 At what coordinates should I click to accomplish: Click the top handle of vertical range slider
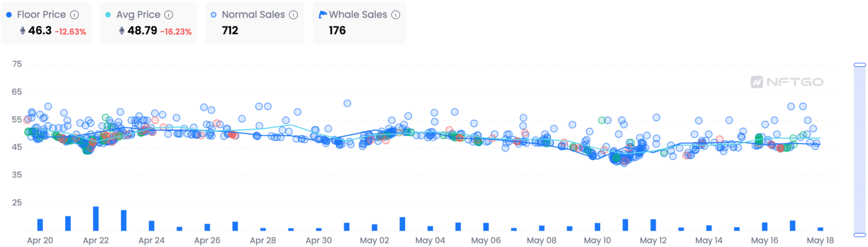pyautogui.click(x=860, y=64)
